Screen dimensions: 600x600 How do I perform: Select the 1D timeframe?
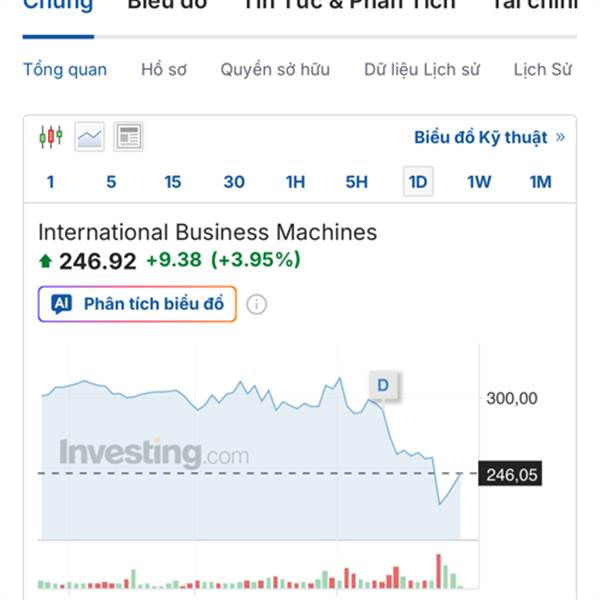click(x=418, y=182)
